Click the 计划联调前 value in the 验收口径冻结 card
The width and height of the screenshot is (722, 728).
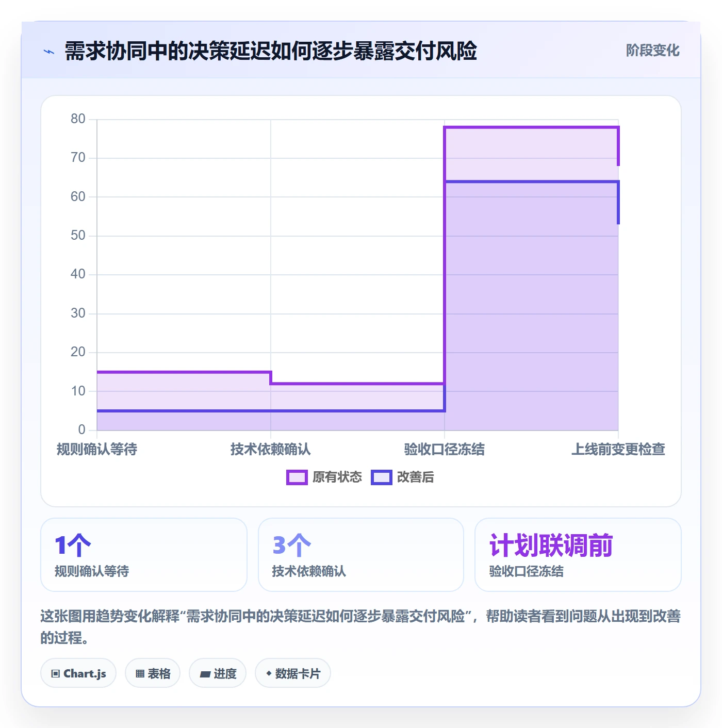551,545
